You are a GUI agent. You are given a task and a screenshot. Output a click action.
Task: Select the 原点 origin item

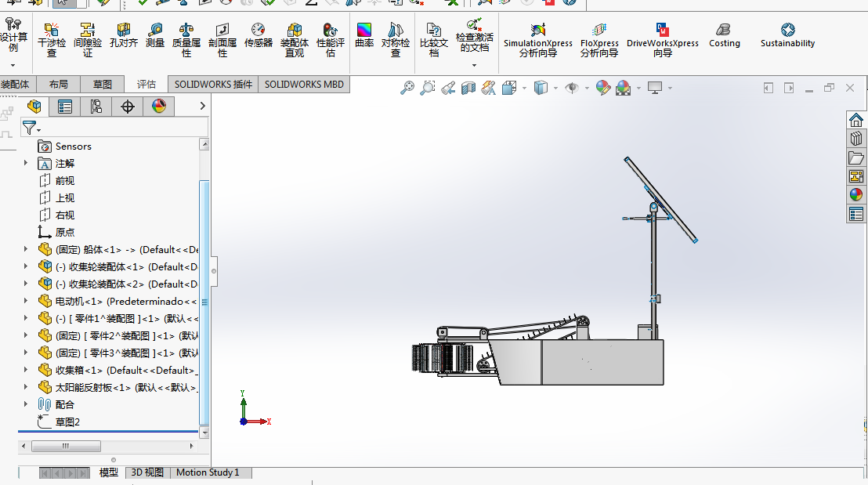click(56, 232)
